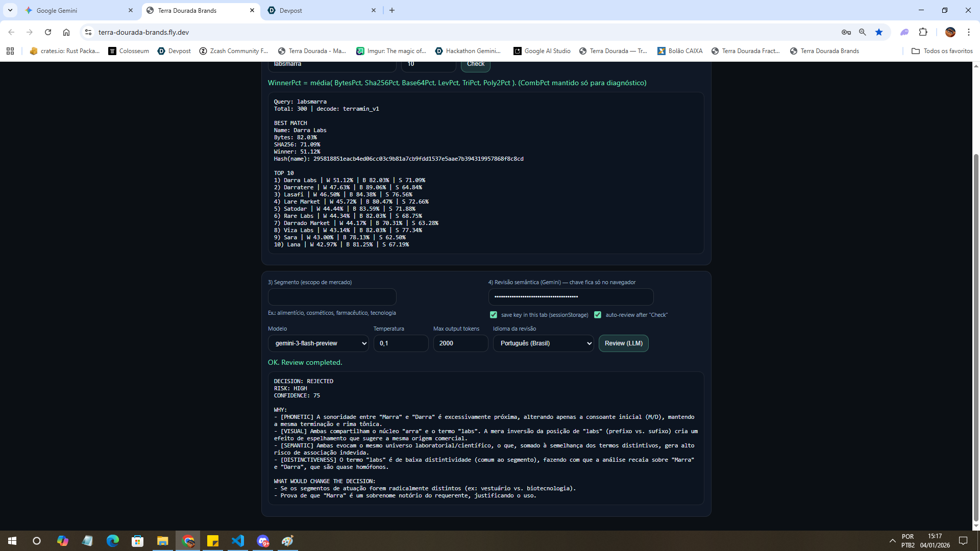Reload the page with the refresh icon
The height and width of the screenshot is (551, 980).
pos(48,32)
